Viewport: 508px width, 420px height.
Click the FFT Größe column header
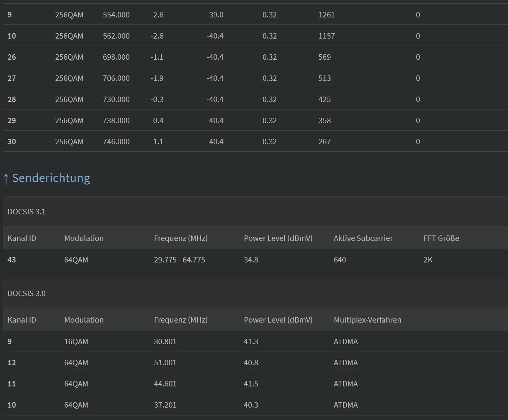[x=441, y=238]
